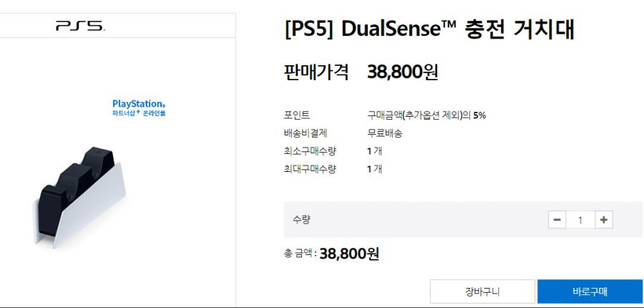
Task: Click the 5% point rate text
Action: point(479,115)
